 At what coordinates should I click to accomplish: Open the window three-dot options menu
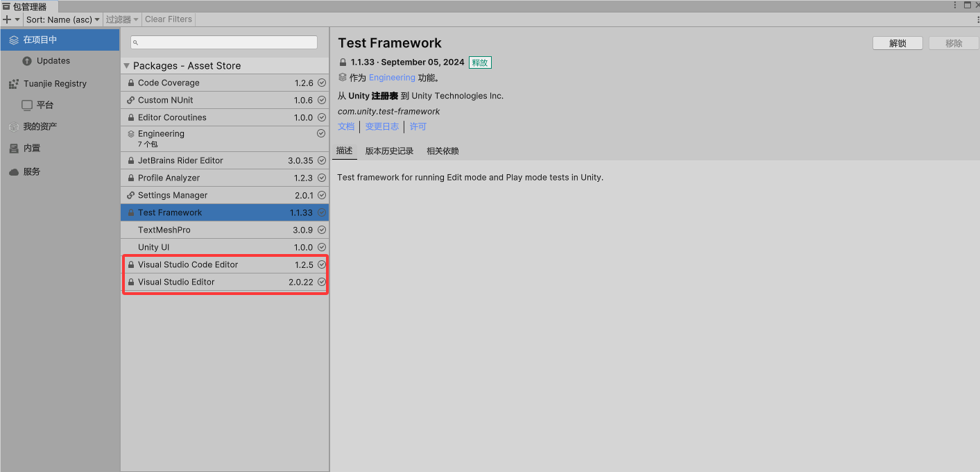pos(955,5)
